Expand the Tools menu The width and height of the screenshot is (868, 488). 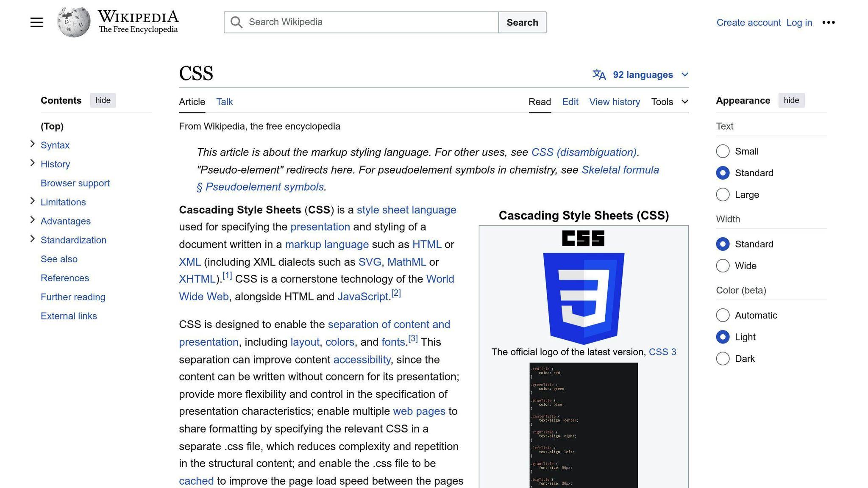click(669, 102)
